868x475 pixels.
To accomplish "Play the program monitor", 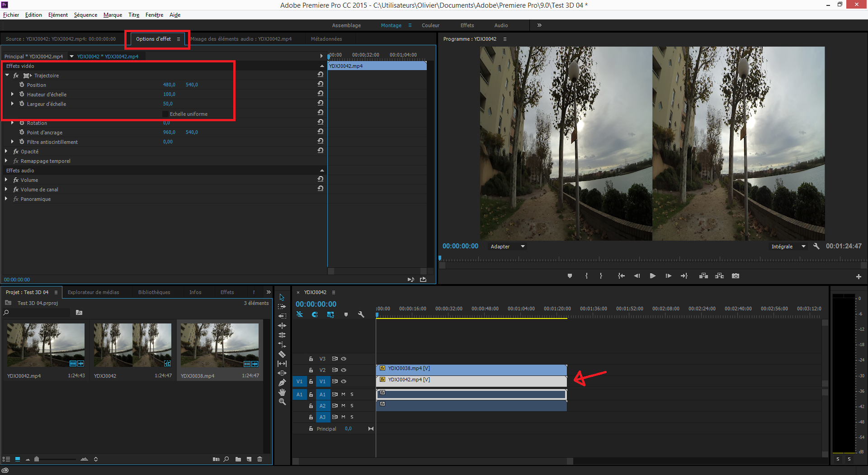I will point(652,276).
